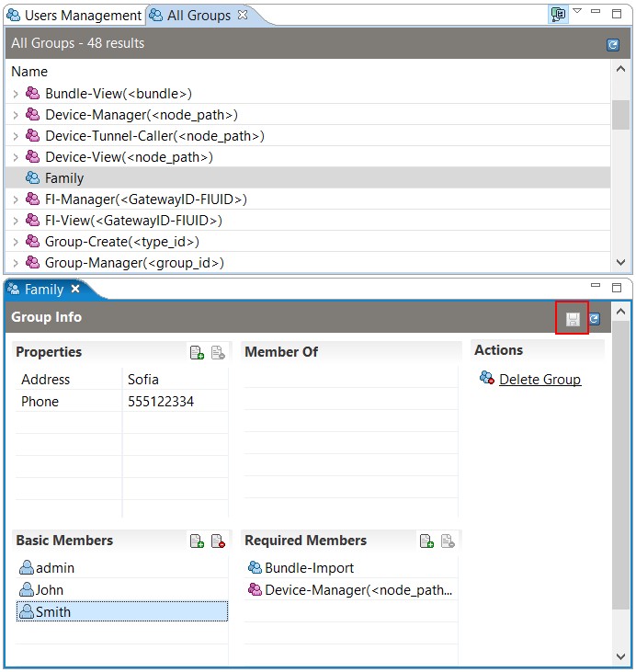
Task: Add a required member to the group
Action: point(426,541)
